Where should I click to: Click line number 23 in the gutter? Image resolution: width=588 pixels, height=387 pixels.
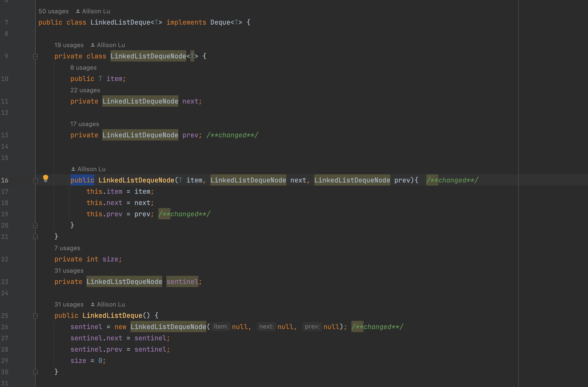pos(5,282)
